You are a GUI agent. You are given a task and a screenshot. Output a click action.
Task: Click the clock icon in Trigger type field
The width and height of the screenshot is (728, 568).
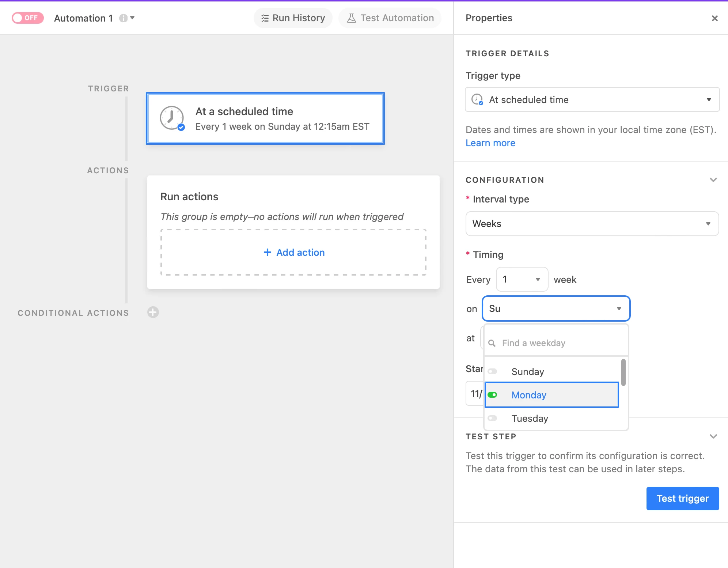tap(477, 99)
